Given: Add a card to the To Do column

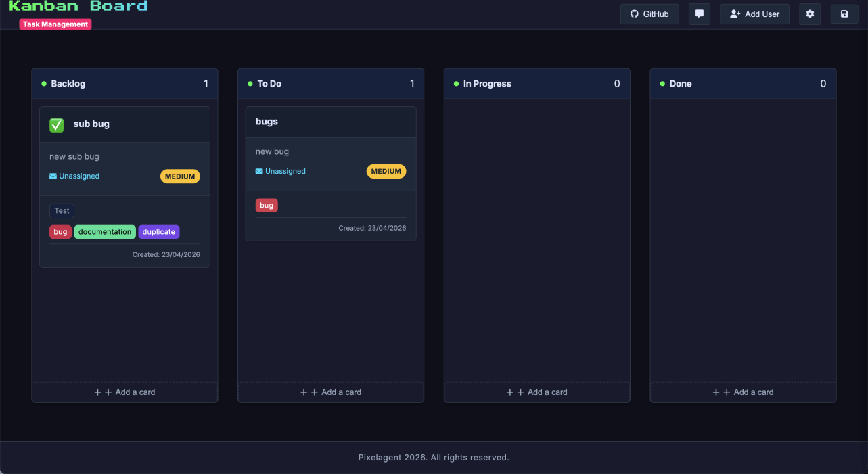Looking at the screenshot, I should 331,392.
